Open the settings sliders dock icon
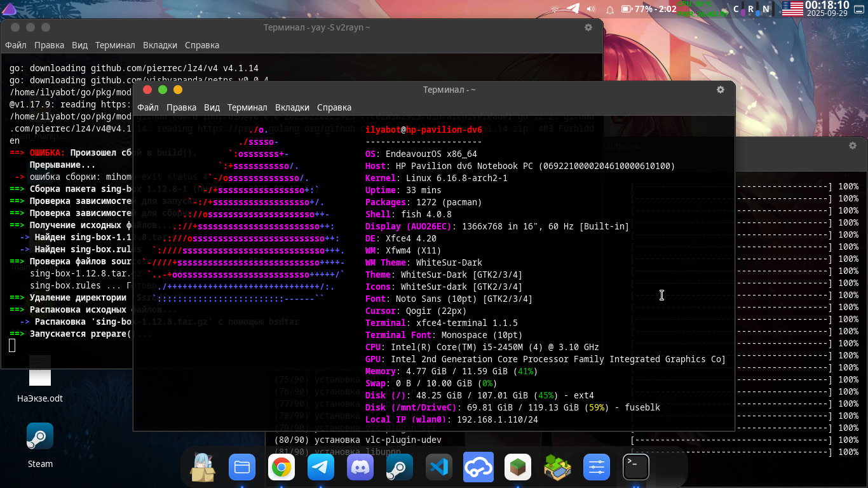This screenshot has width=868, height=488. (x=596, y=468)
